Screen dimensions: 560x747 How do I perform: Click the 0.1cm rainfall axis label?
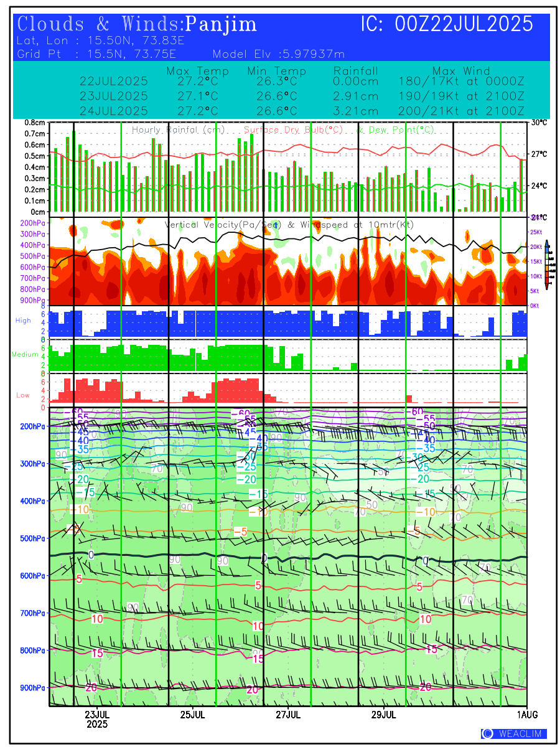[x=35, y=200]
